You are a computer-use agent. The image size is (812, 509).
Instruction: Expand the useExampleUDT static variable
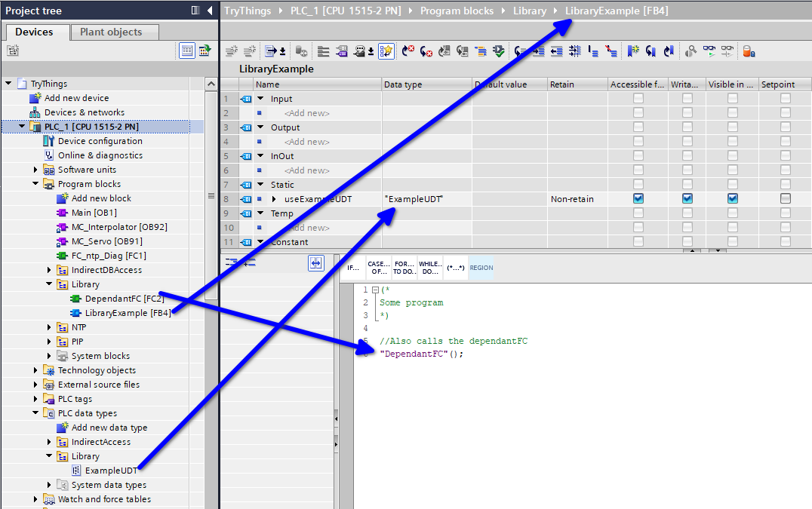point(273,199)
